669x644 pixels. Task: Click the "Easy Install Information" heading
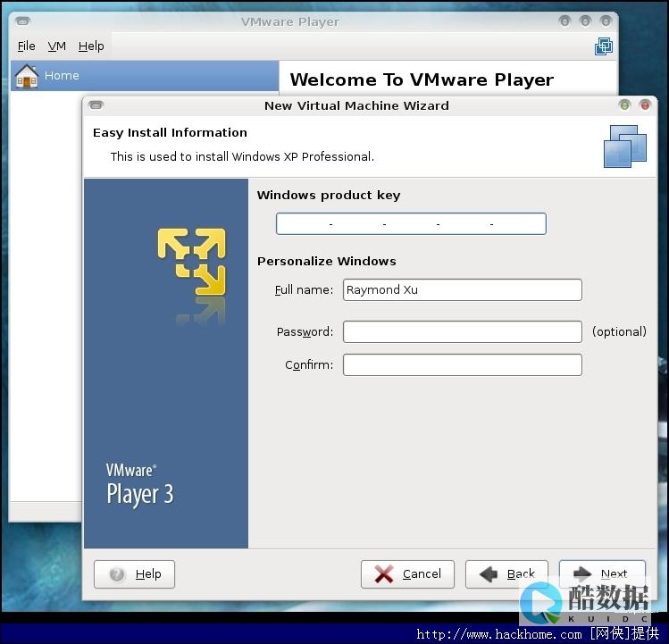170,133
